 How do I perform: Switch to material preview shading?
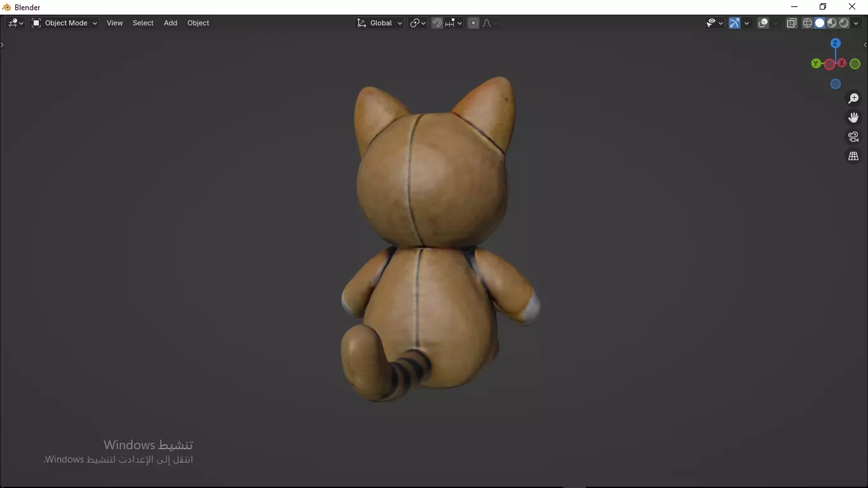(832, 23)
